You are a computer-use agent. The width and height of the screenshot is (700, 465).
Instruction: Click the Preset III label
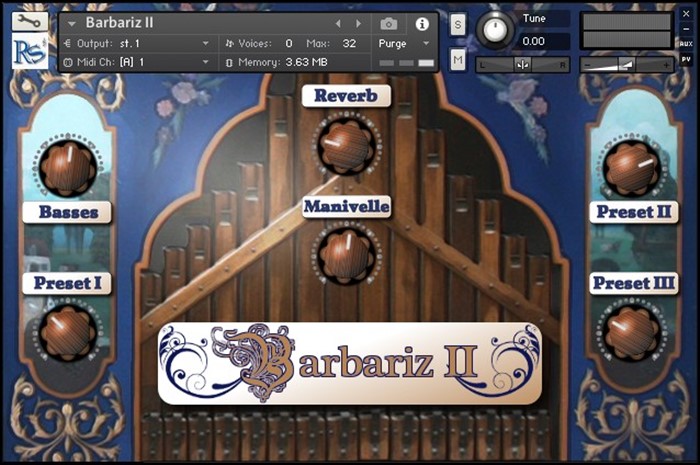[x=634, y=283]
